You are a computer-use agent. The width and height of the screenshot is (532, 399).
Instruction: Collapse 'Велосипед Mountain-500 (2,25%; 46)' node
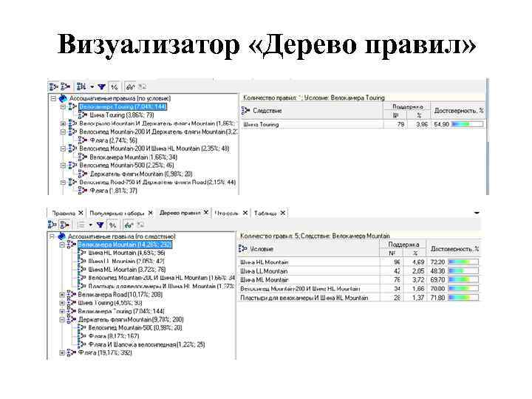click(x=63, y=166)
